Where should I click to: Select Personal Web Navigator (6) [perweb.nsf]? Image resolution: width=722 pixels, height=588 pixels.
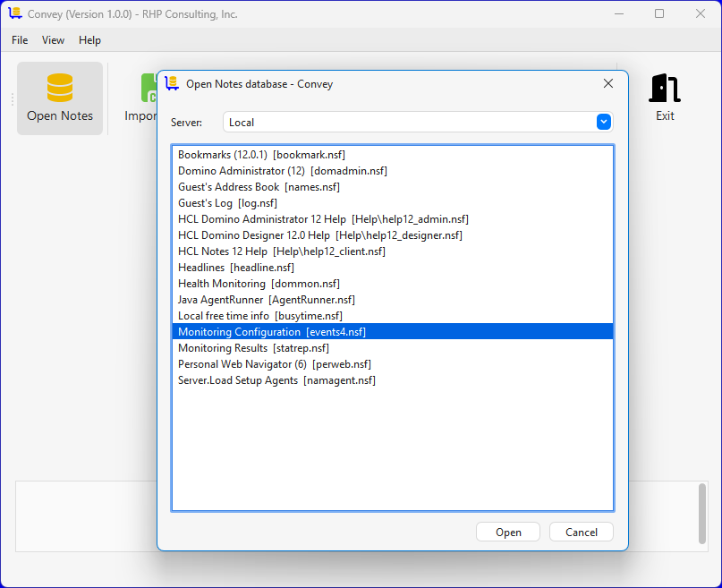(x=393, y=364)
